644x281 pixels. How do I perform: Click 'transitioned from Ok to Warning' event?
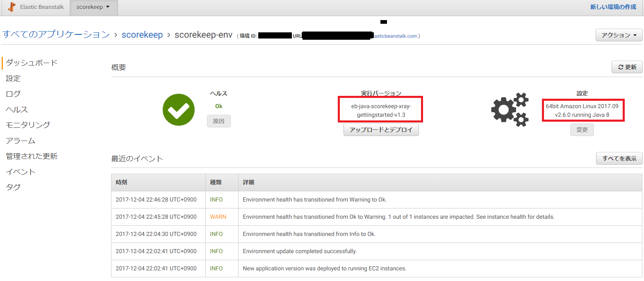point(398,217)
